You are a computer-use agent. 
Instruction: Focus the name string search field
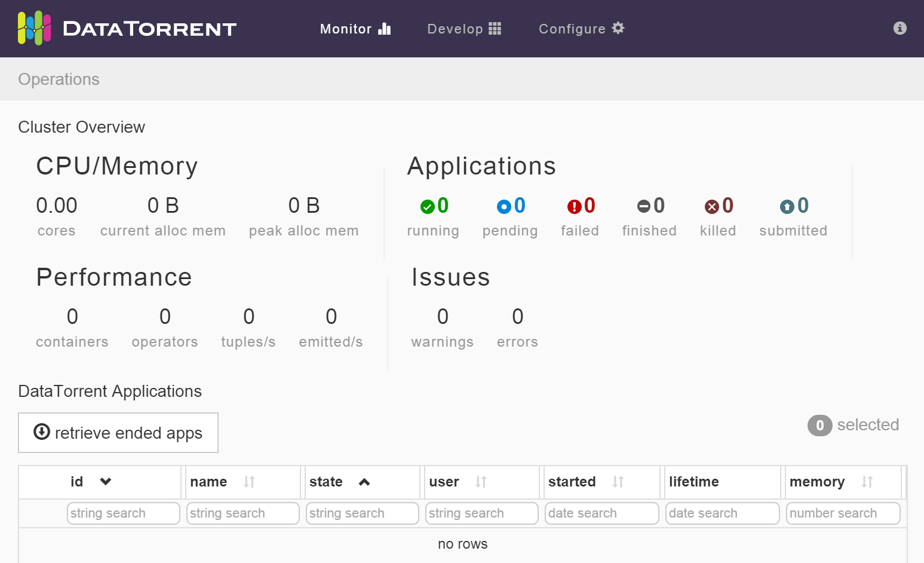click(243, 513)
